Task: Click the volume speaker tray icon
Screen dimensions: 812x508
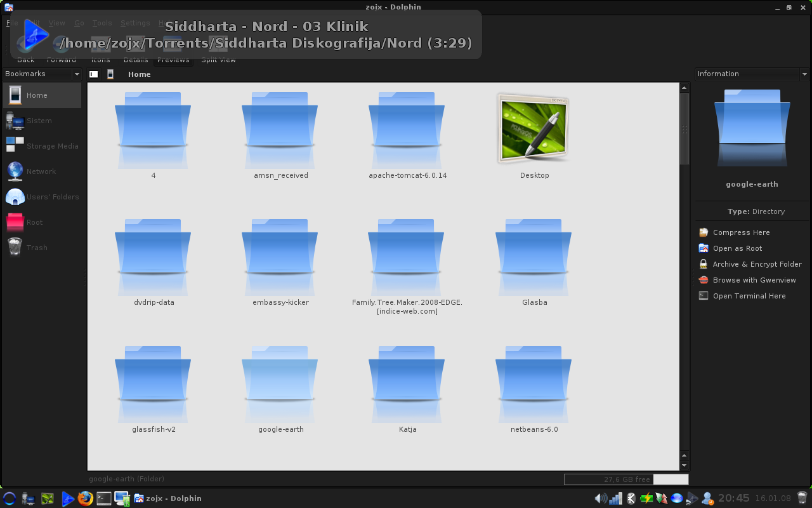Action: (600, 498)
